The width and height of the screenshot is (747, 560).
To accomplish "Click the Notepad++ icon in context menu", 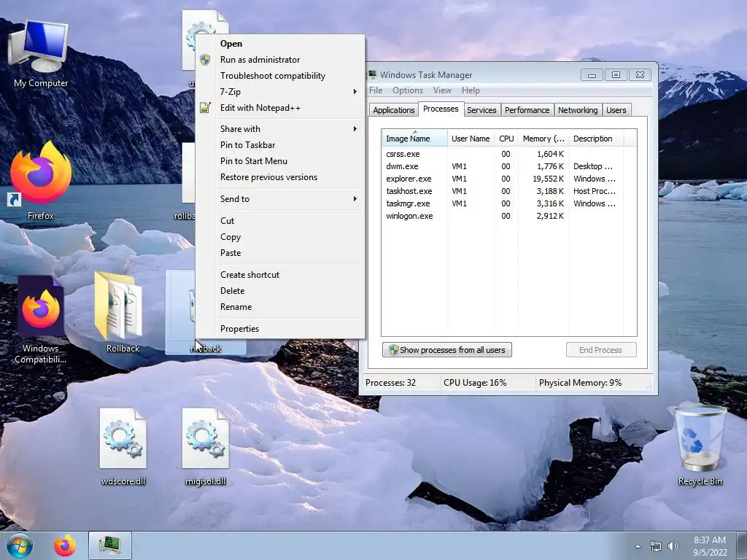I will click(205, 108).
